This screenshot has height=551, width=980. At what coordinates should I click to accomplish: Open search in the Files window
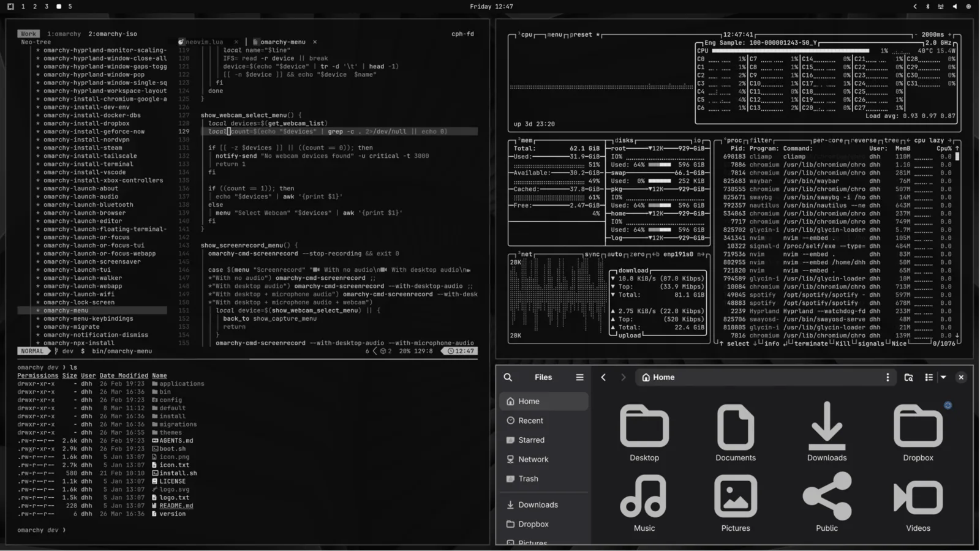click(508, 377)
